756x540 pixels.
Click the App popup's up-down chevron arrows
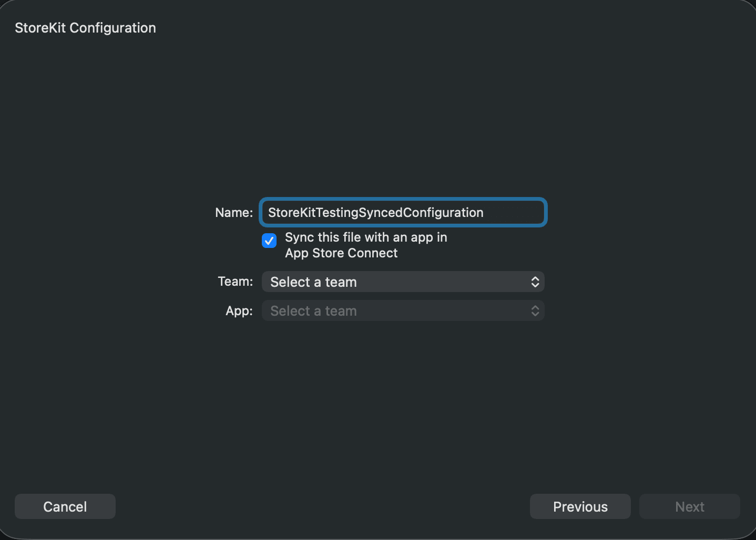click(535, 311)
